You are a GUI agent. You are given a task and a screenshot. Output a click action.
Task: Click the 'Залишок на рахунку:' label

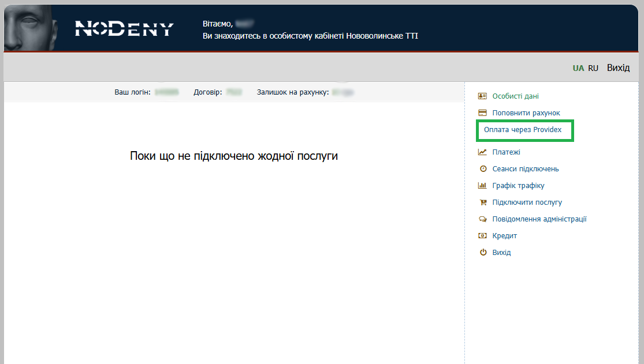[293, 92]
